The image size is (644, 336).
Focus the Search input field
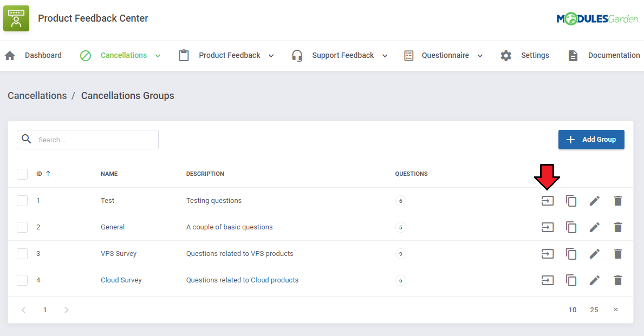tap(88, 140)
